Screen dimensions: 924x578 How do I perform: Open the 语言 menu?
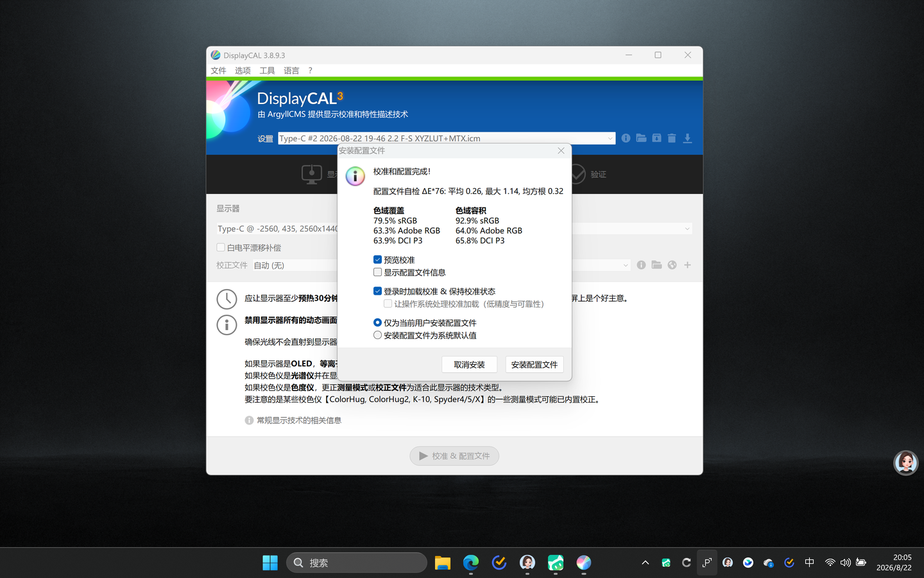(291, 71)
